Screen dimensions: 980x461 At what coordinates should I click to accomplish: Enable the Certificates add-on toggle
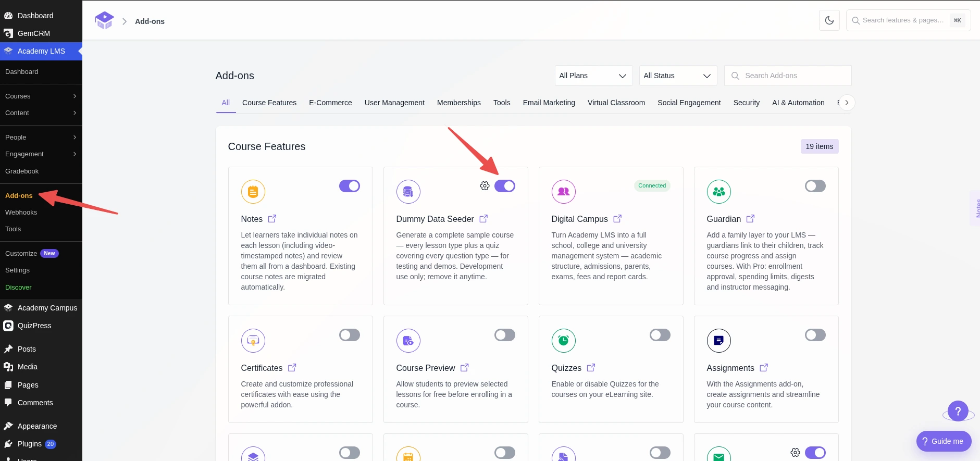(x=350, y=335)
